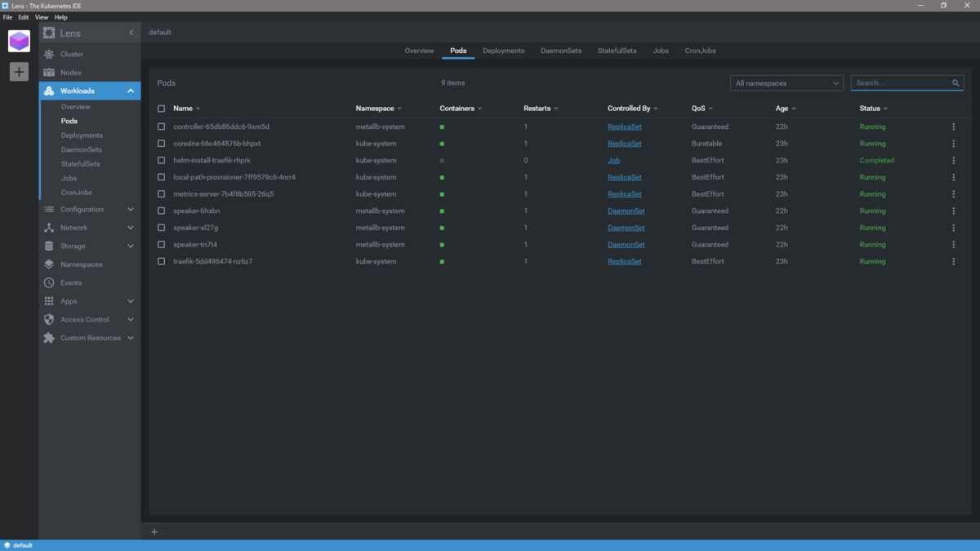Click the Configuration sidebar icon
Image resolution: width=980 pixels, height=551 pixels.
click(49, 209)
